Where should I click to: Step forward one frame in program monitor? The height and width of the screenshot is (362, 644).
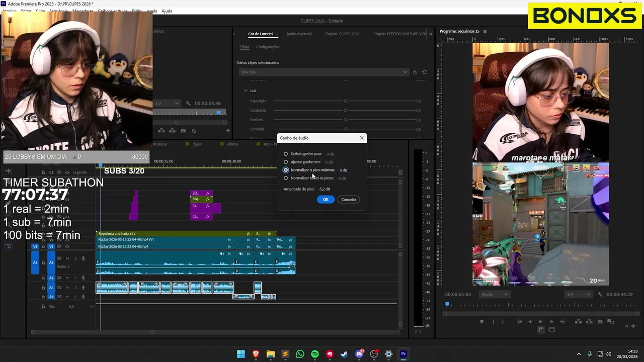(551, 322)
